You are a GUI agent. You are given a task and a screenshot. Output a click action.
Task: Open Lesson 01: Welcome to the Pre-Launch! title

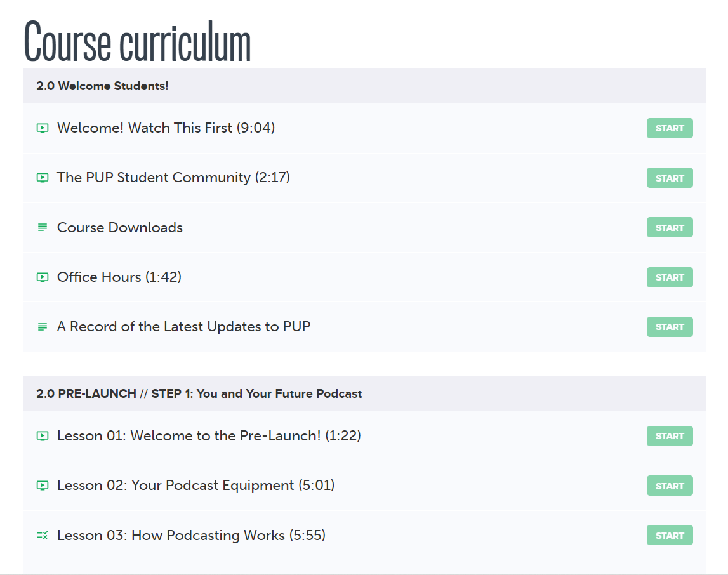209,436
